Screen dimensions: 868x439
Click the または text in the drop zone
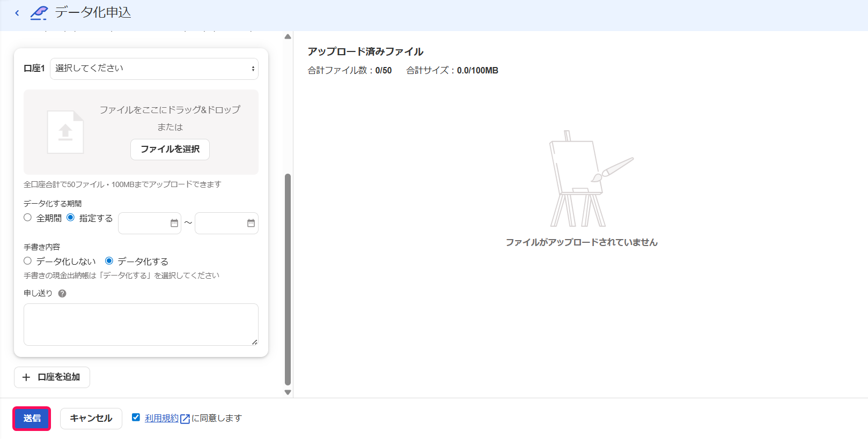click(170, 127)
